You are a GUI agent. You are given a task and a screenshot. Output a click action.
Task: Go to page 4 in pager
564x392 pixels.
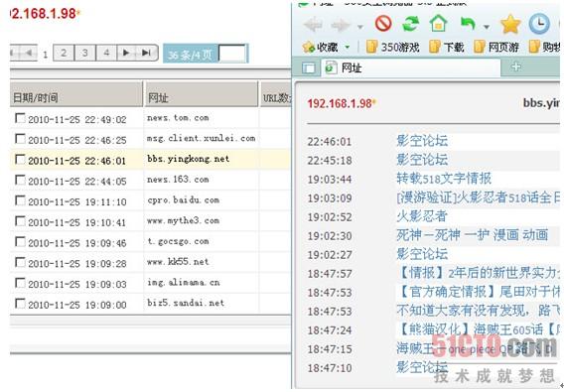click(x=105, y=53)
